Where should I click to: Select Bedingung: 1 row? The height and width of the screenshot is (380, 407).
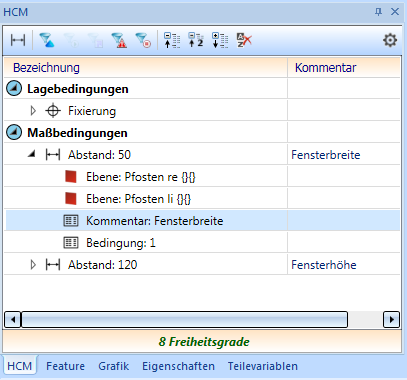[x=202, y=243]
